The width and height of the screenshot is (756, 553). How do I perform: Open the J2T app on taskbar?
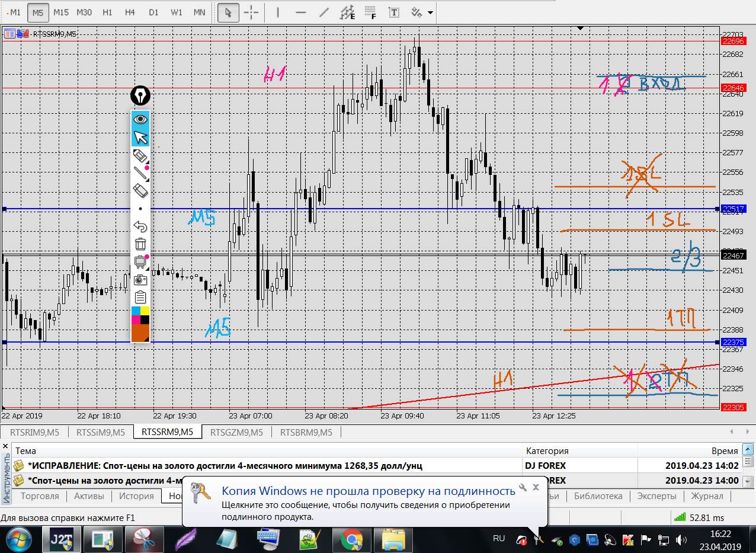[61, 539]
